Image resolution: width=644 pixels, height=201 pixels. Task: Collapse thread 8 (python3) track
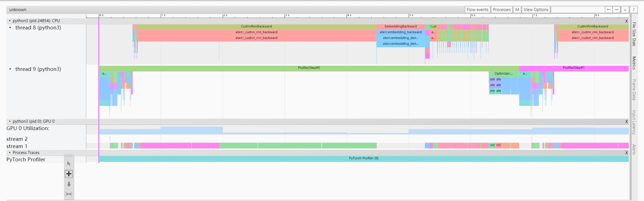(x=10, y=28)
